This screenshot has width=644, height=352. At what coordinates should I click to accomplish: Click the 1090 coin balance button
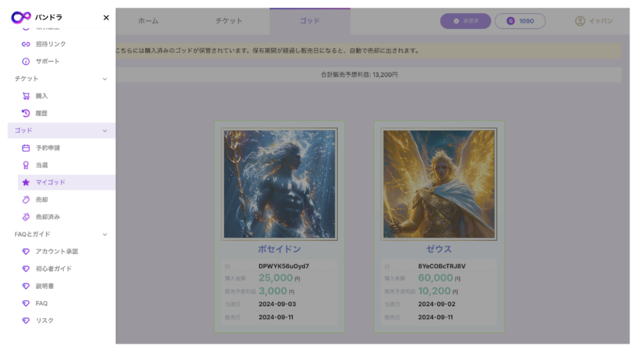pyautogui.click(x=520, y=21)
